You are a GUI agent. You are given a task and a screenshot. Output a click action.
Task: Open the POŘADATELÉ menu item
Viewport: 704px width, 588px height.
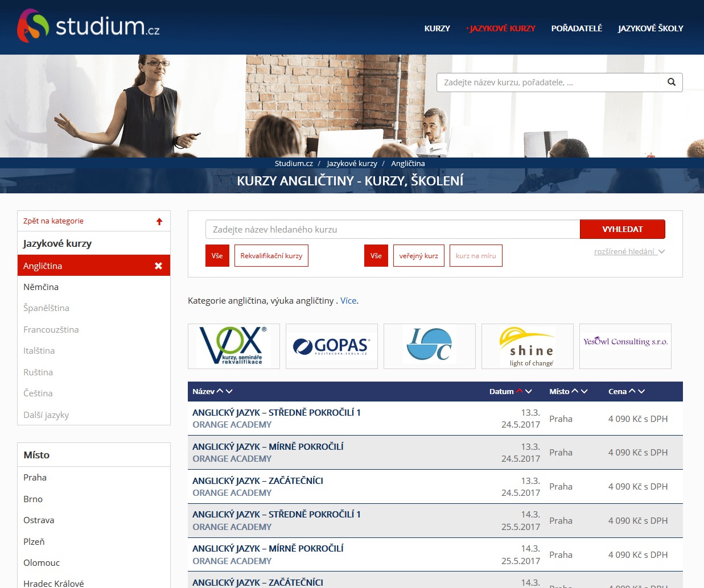(577, 28)
